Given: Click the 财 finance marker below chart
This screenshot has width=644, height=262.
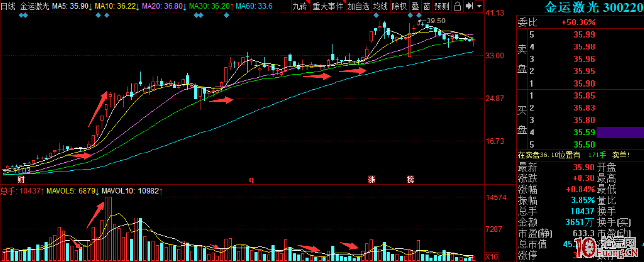Looking at the screenshot, I should 21,180.
